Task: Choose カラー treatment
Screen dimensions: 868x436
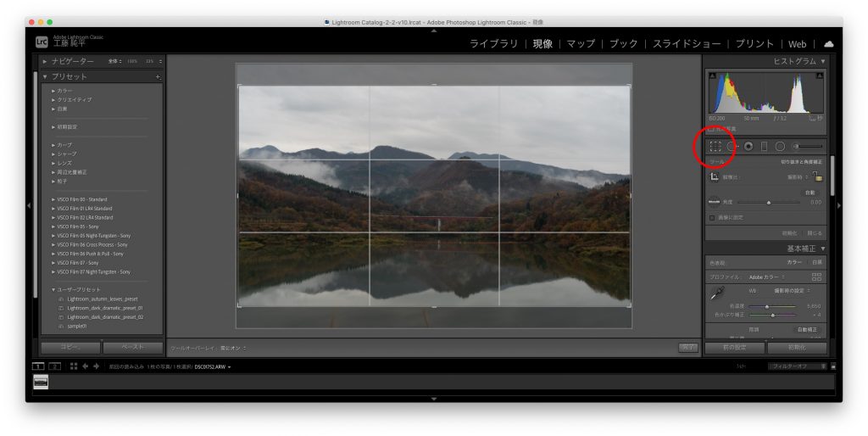Action: click(x=794, y=262)
